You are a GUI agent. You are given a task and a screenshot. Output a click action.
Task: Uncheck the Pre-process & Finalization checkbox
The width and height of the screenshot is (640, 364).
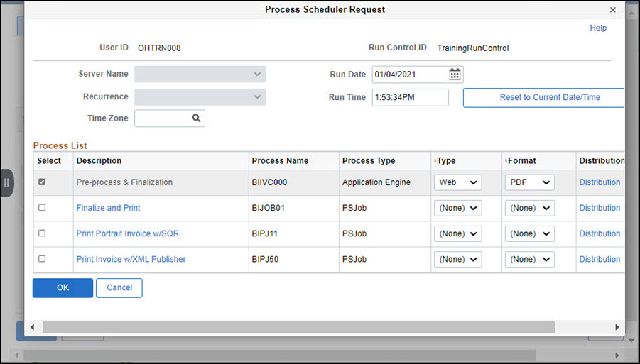(x=42, y=182)
